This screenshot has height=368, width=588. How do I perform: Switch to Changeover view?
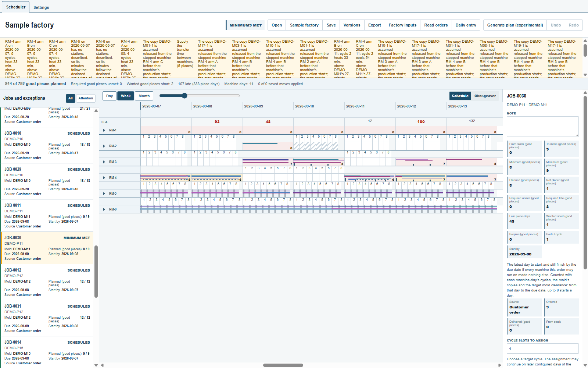click(485, 96)
